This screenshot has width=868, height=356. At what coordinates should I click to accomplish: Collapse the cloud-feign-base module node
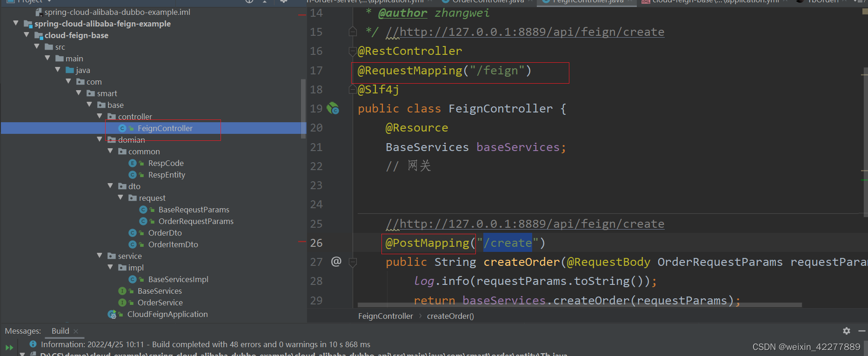point(27,35)
